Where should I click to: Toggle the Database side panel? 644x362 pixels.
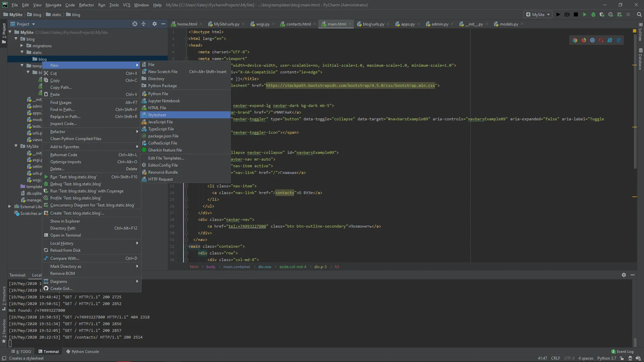(640, 60)
